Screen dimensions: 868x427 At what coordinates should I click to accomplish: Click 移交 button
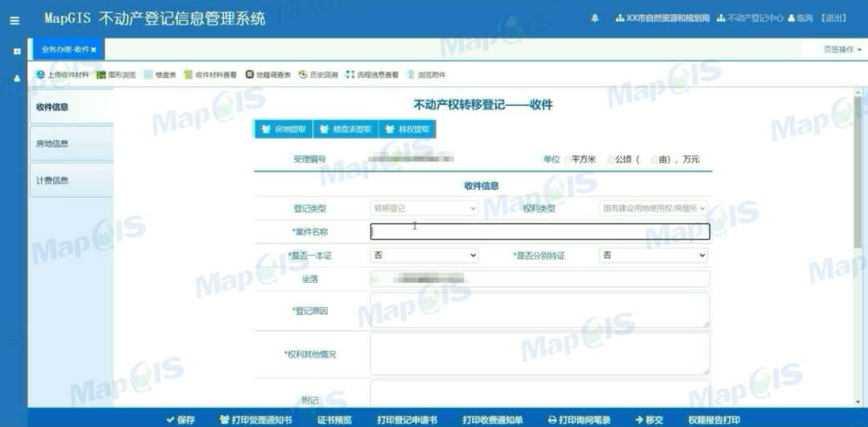(x=649, y=420)
